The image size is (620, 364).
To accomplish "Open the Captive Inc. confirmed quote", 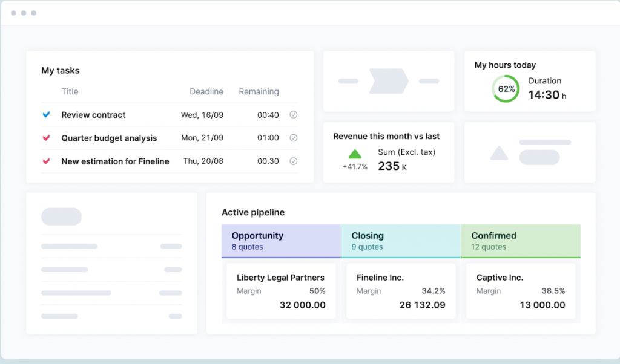I will (521, 291).
